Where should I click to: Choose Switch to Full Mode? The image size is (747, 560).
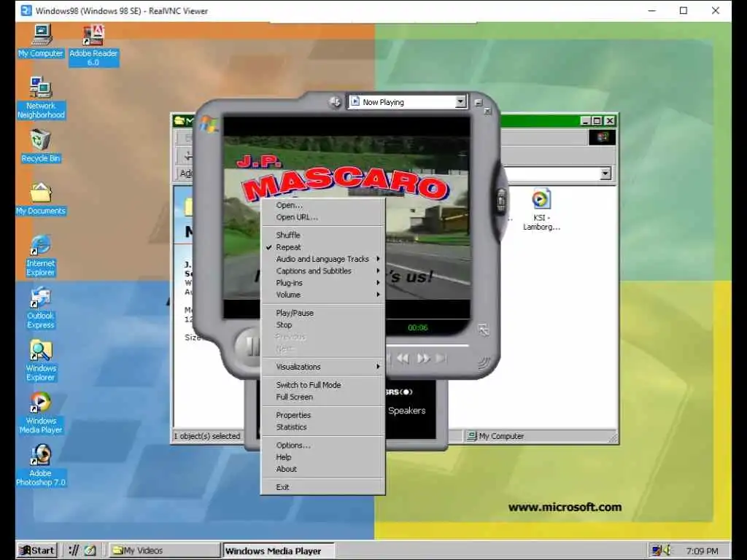[x=323, y=385]
